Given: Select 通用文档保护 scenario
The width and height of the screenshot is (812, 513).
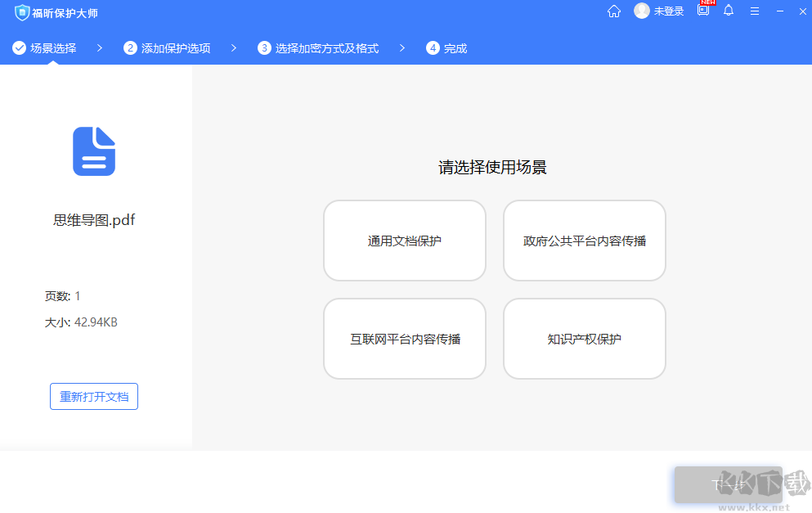Looking at the screenshot, I should [x=404, y=240].
